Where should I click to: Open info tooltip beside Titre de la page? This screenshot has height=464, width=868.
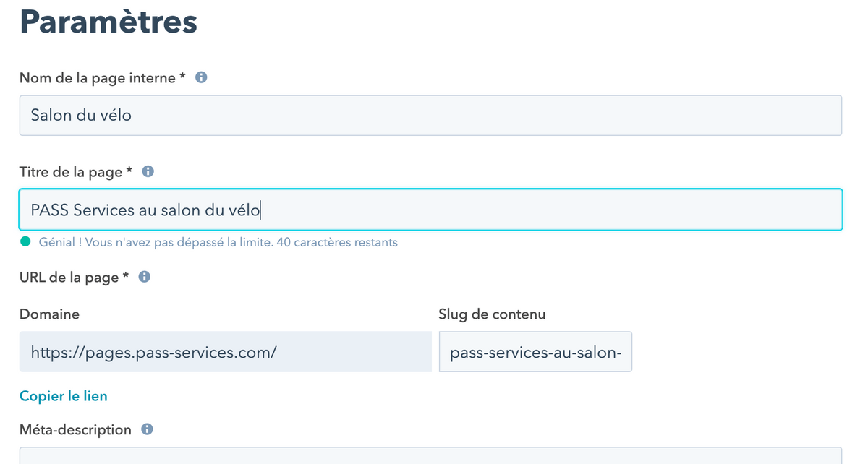(x=148, y=172)
